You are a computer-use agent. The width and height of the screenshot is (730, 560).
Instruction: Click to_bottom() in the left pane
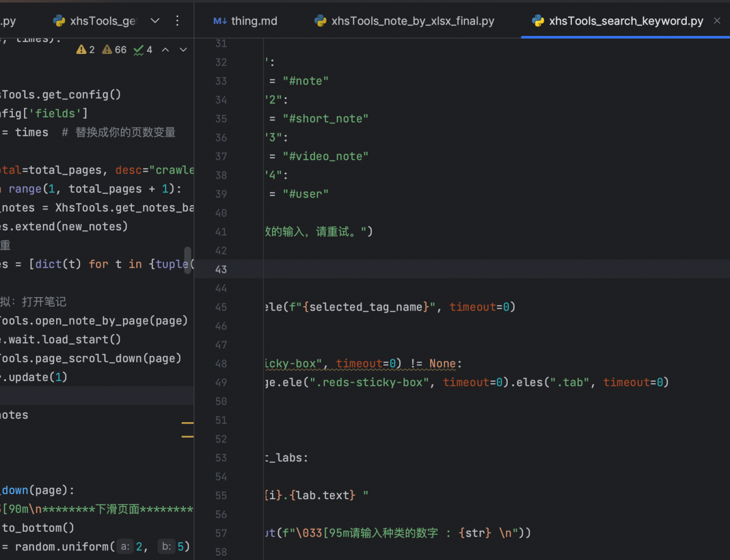coord(38,528)
